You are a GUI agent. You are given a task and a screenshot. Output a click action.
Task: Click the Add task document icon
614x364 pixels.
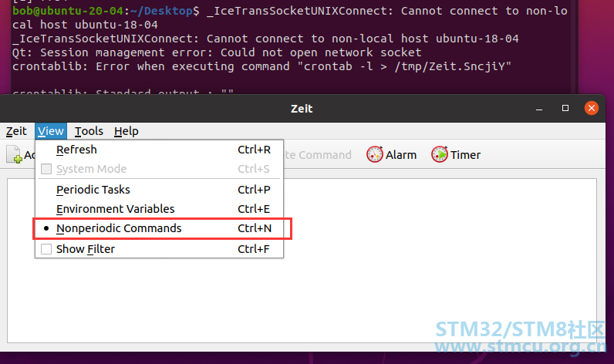[14, 154]
